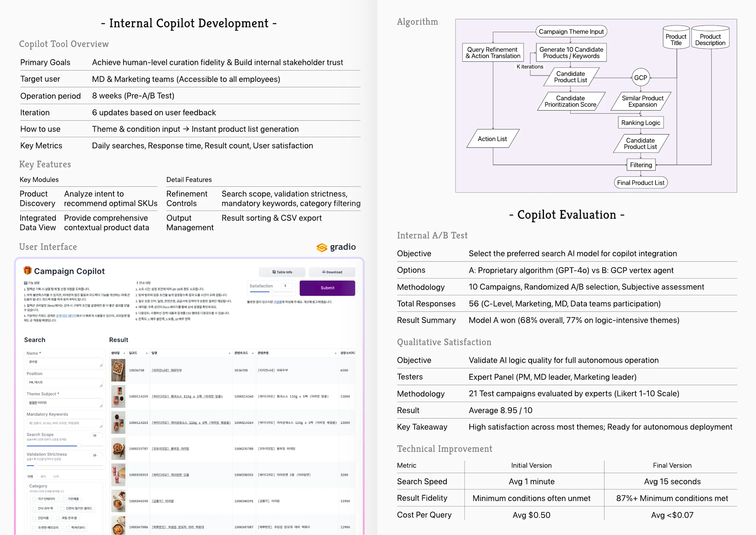Sort by the 콘텐츠코드 column arrow
The height and width of the screenshot is (535, 756).
[x=253, y=353]
